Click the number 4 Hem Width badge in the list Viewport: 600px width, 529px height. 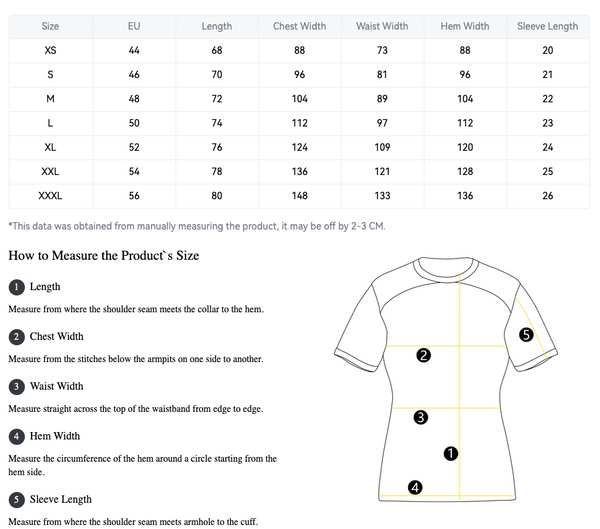(16, 436)
